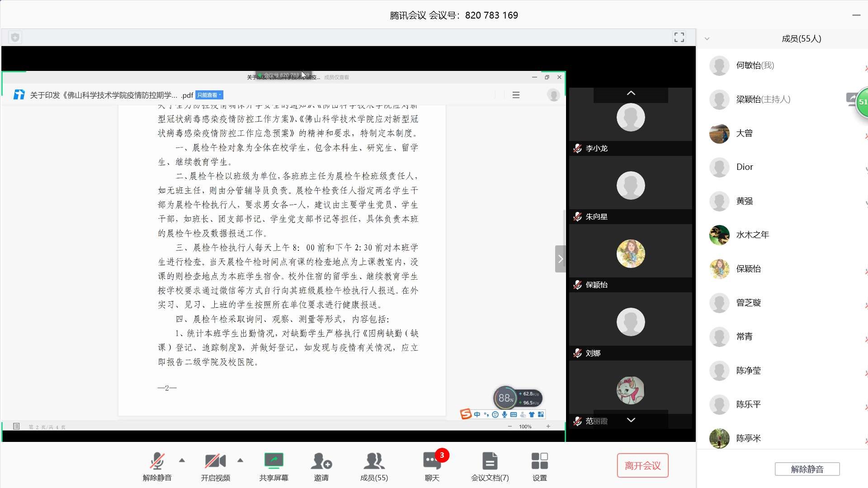Image resolution: width=868 pixels, height=488 pixels.
Task: Open the 邀请 invite dialog
Action: tap(321, 466)
